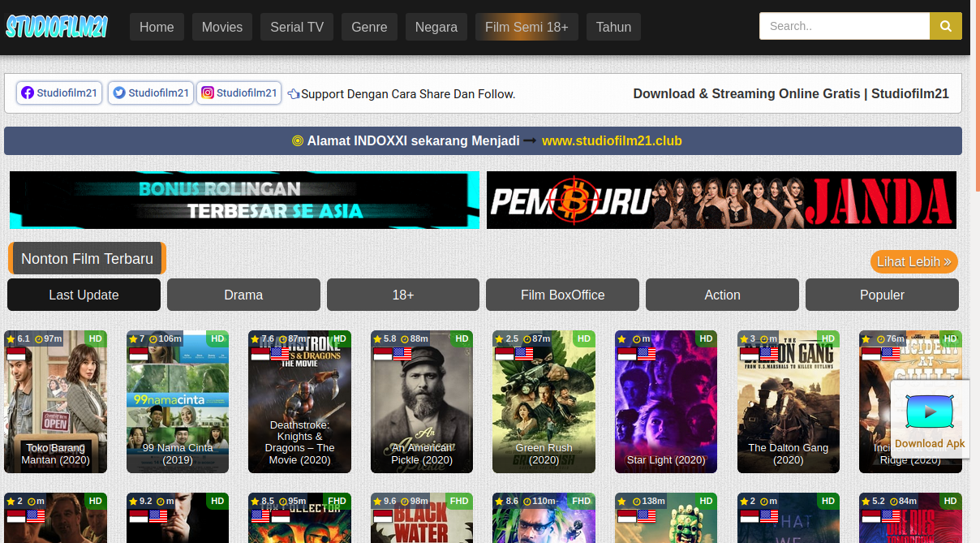Click the star rating 7.6 on Deathstroke poster
This screenshot has width=980, height=543.
tap(262, 338)
